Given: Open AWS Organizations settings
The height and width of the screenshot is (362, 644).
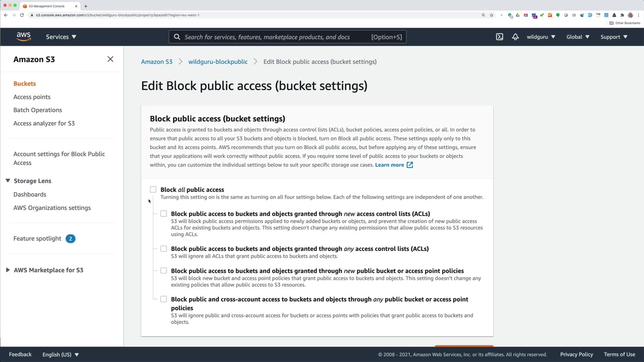Looking at the screenshot, I should (x=52, y=208).
